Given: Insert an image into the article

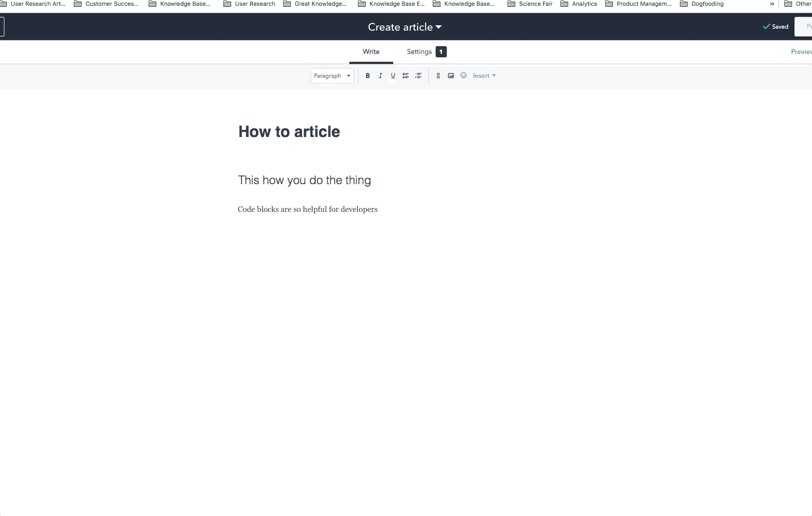Looking at the screenshot, I should [451, 76].
